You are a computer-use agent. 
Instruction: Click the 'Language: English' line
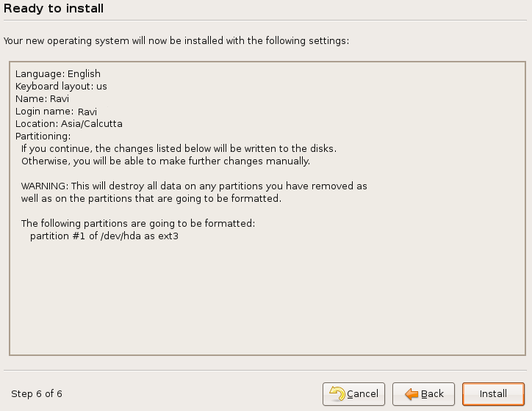tap(58, 74)
